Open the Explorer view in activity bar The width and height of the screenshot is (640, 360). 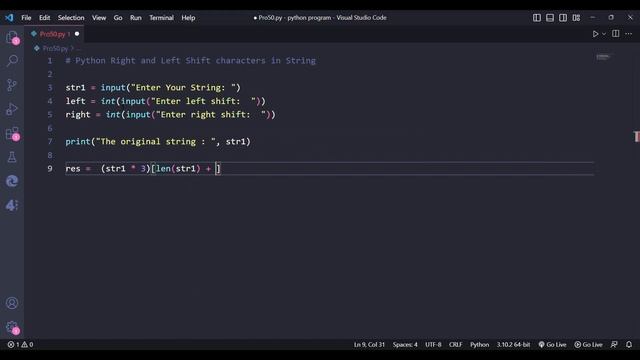[x=12, y=37]
